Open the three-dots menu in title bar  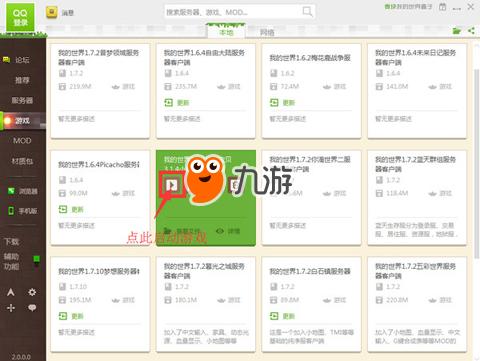(x=457, y=8)
